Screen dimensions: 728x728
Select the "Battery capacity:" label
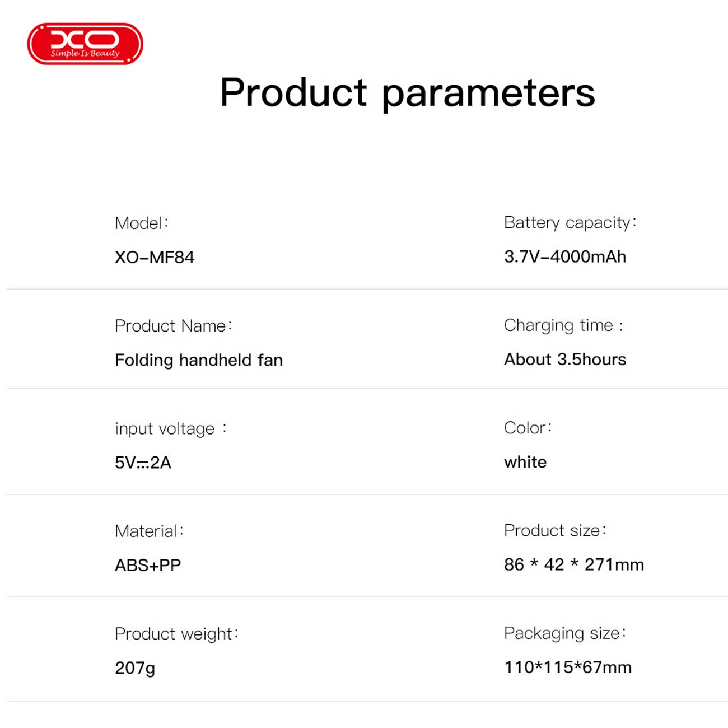(x=570, y=222)
